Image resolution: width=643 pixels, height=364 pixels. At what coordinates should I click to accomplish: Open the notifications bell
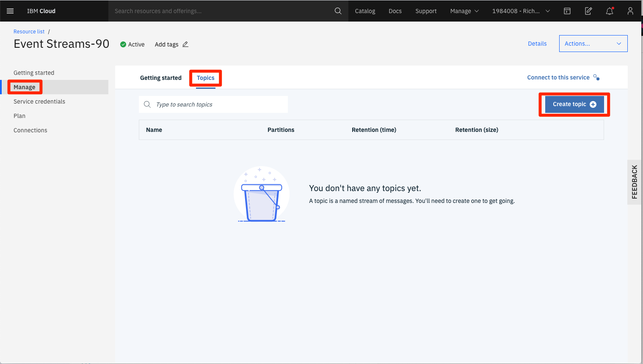pos(610,11)
